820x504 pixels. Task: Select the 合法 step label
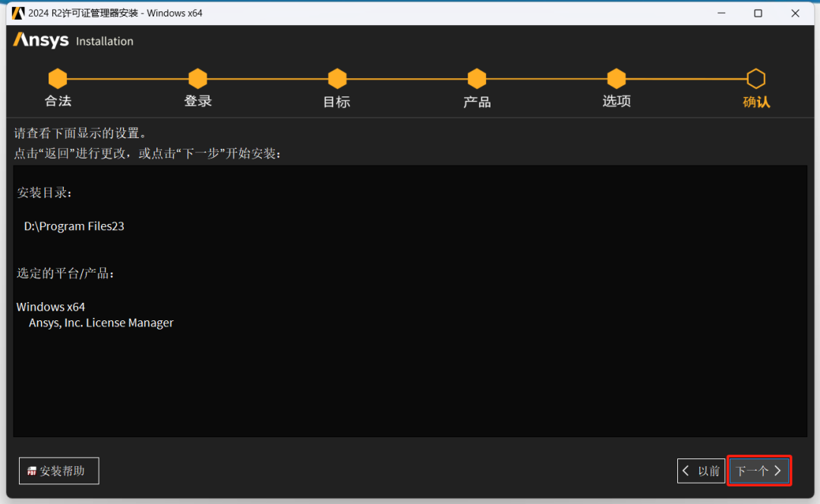tap(58, 102)
